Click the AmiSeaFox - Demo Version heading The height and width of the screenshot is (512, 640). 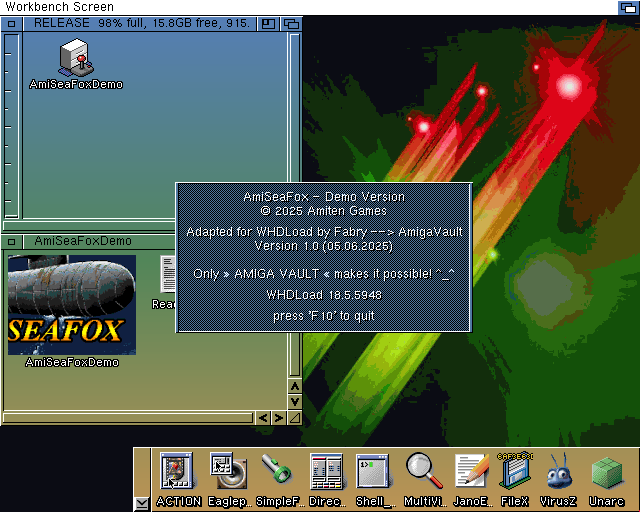click(x=324, y=197)
